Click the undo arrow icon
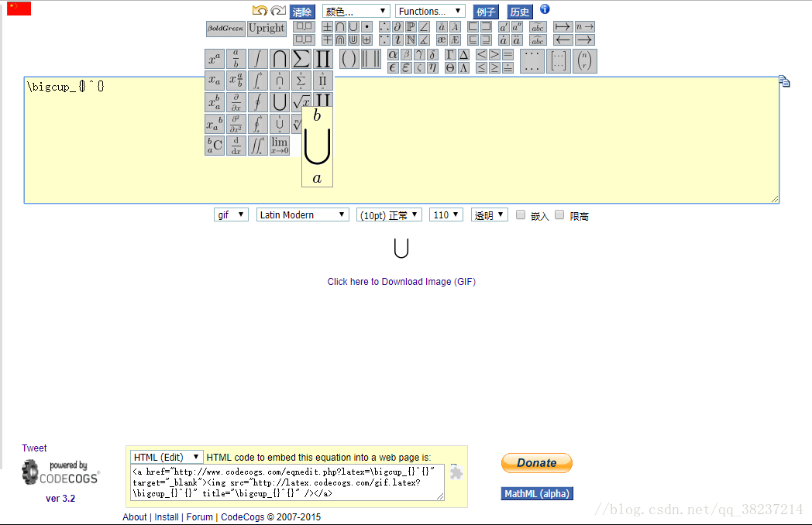Viewport: 812px width, 525px height. 260,10
